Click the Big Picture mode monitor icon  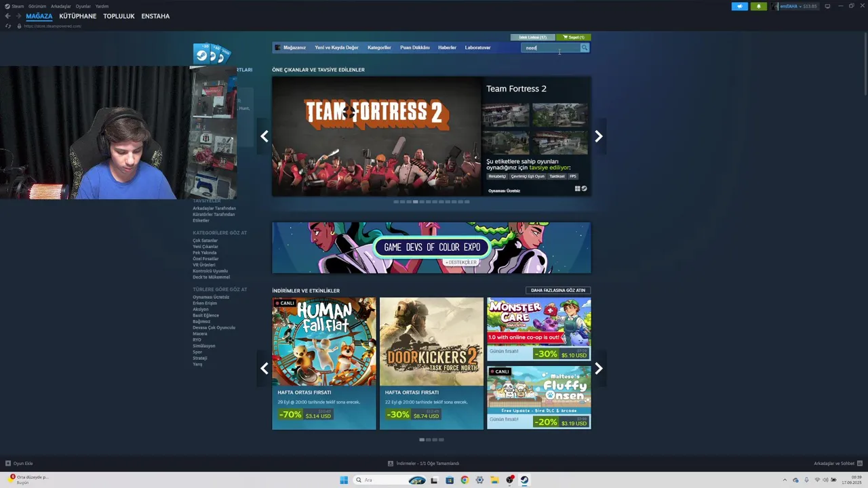point(827,6)
